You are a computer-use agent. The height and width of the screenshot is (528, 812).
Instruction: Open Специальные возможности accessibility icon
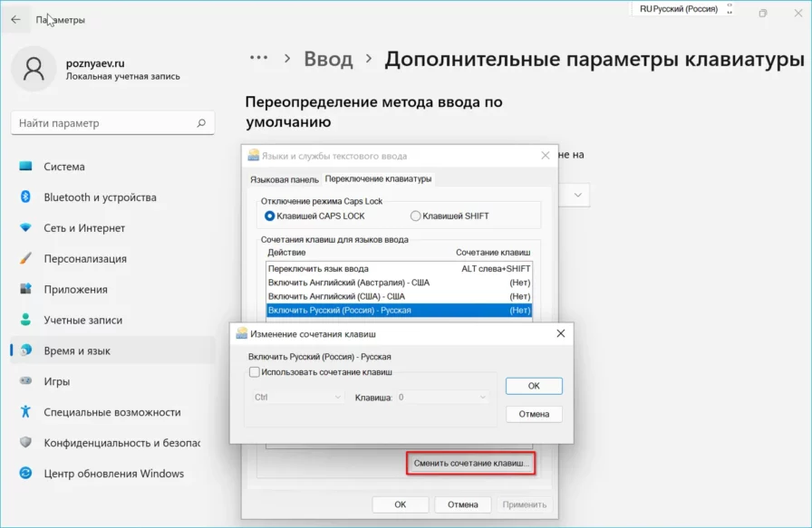[x=25, y=411]
